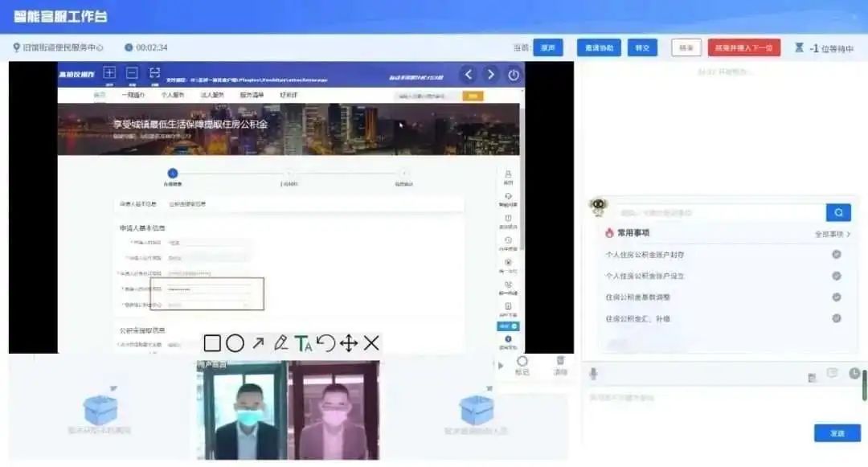Click the 邀请协助 button
This screenshot has height=467, width=868.
click(599, 47)
